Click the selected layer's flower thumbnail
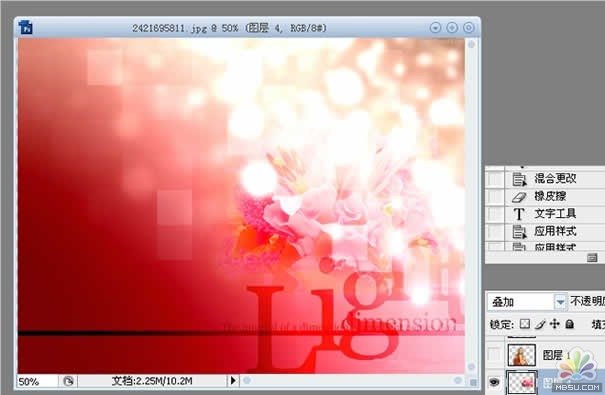Viewport: 605px width, 395px height. pyautogui.click(x=522, y=382)
